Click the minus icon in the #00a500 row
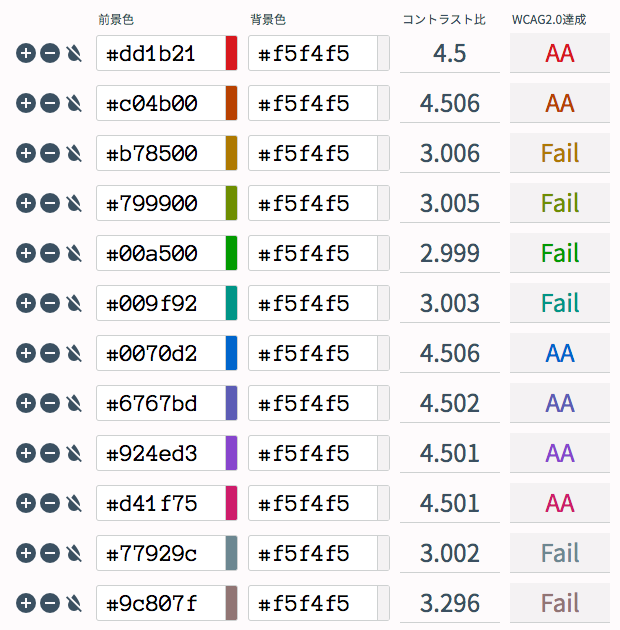Viewport: 620px width, 630px height. pos(50,253)
